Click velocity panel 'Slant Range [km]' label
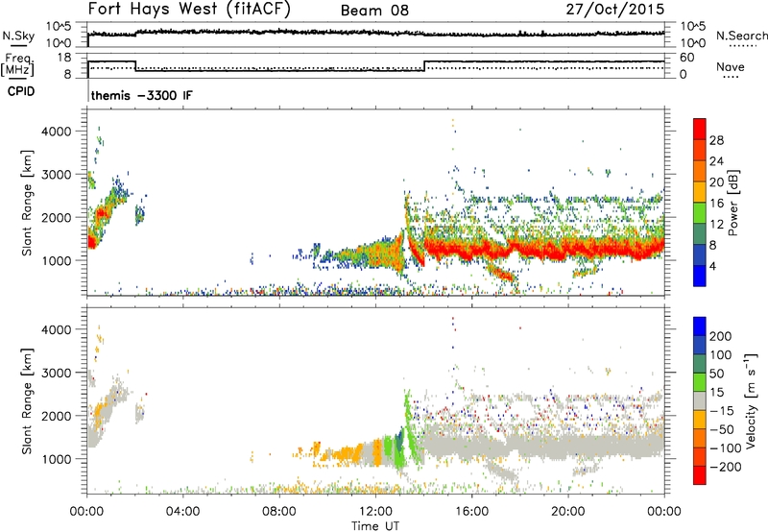Viewport: 768px width, 532px height. tap(27, 401)
